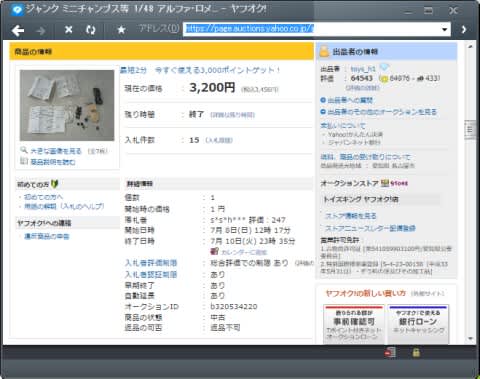Screen dimensions: 480x379
Task: Click the end date 7月 10日(火) 23時 35分
Action: pos(253,241)
